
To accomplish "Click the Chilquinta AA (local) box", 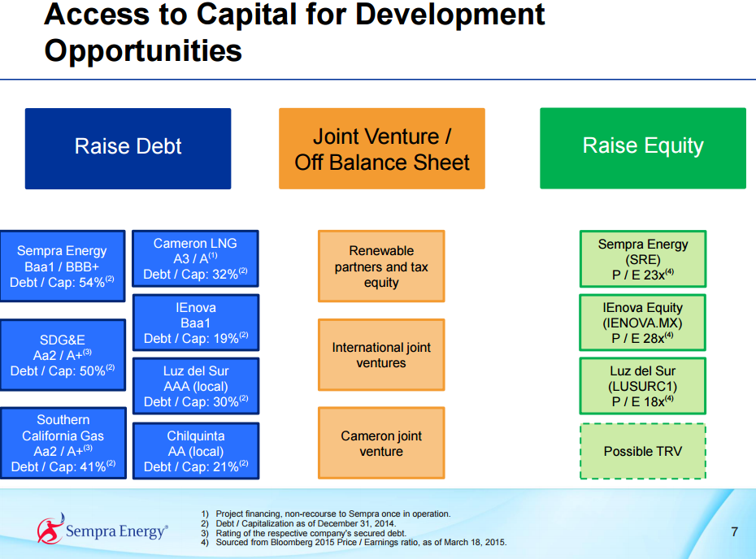I will [x=196, y=451].
